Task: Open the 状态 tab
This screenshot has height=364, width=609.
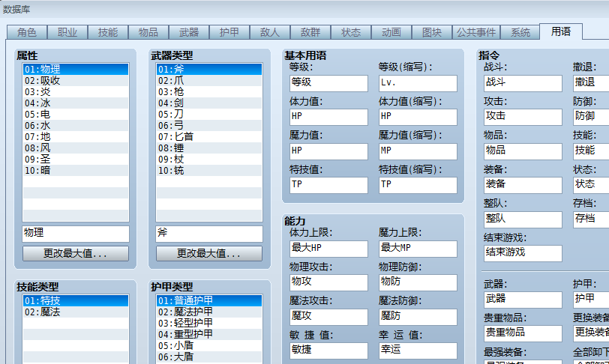Action: pyautogui.click(x=351, y=32)
